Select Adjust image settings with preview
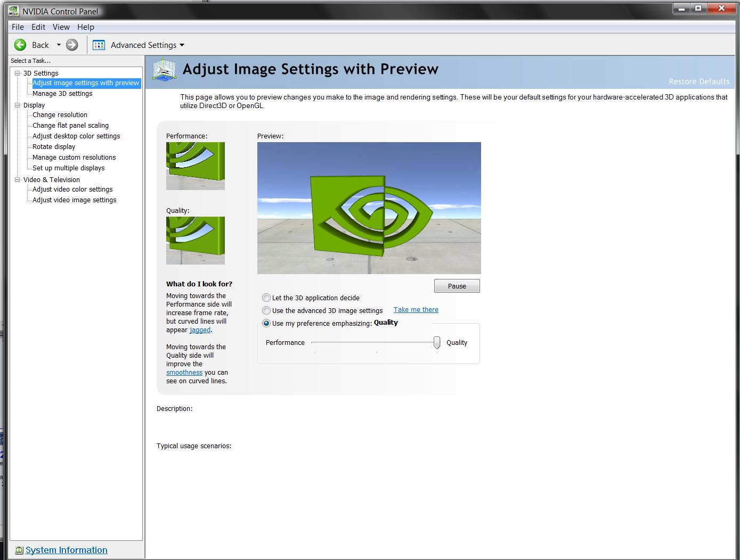The height and width of the screenshot is (560, 740). coord(86,83)
